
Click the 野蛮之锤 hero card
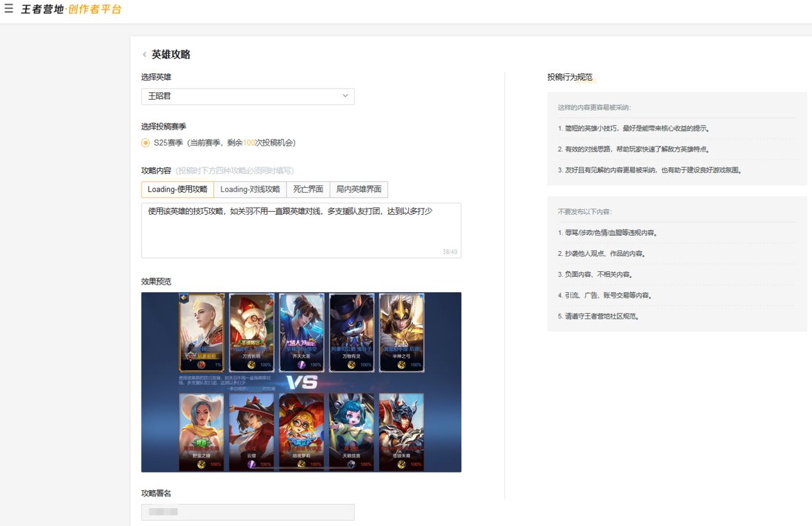[202, 432]
